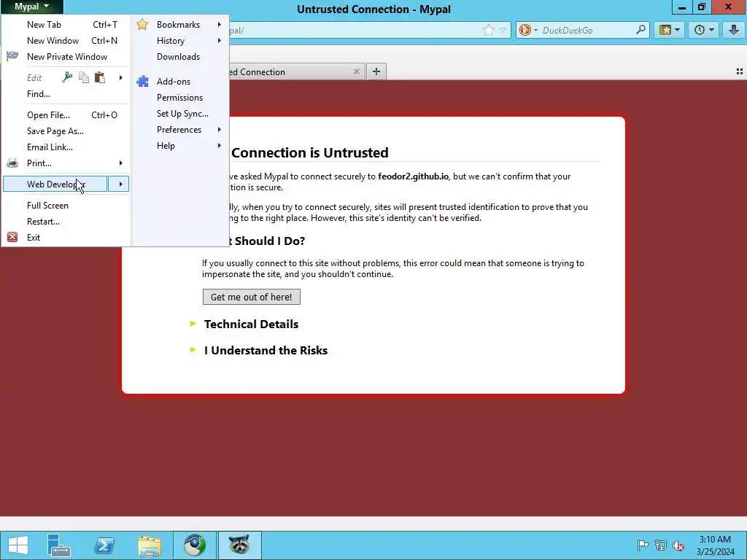Click the Add-ons puzzle piece icon
This screenshot has height=560, width=747.
(142, 82)
